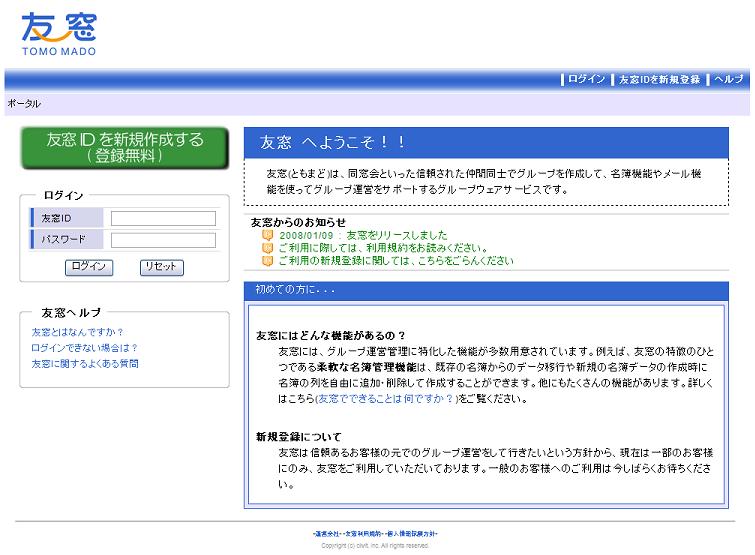This screenshot has width=755, height=555.
Task: Open the 個人情報保護方針 footer link
Action: (x=411, y=534)
